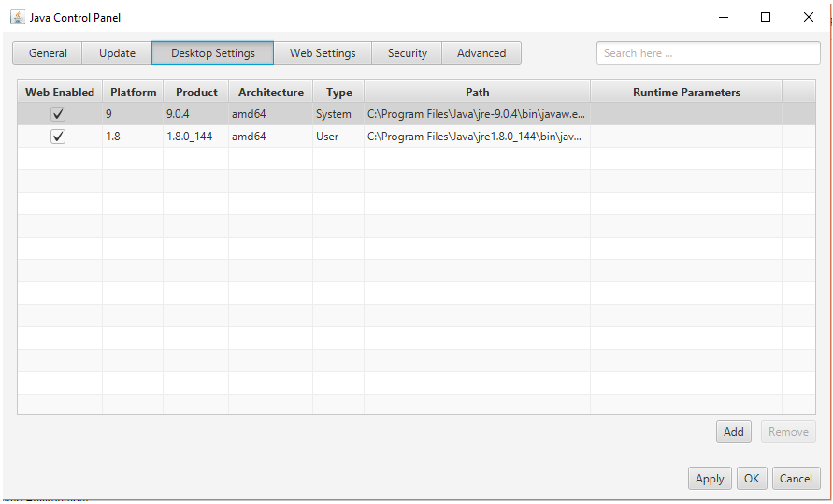Click amd64 in the System row
The image size is (833, 504).
[x=270, y=114]
